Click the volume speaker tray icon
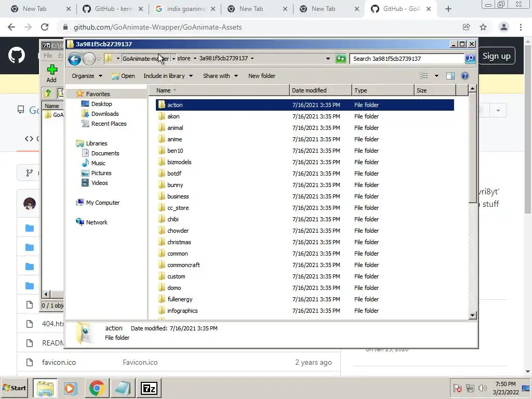This screenshot has height=399, width=532. point(482,388)
